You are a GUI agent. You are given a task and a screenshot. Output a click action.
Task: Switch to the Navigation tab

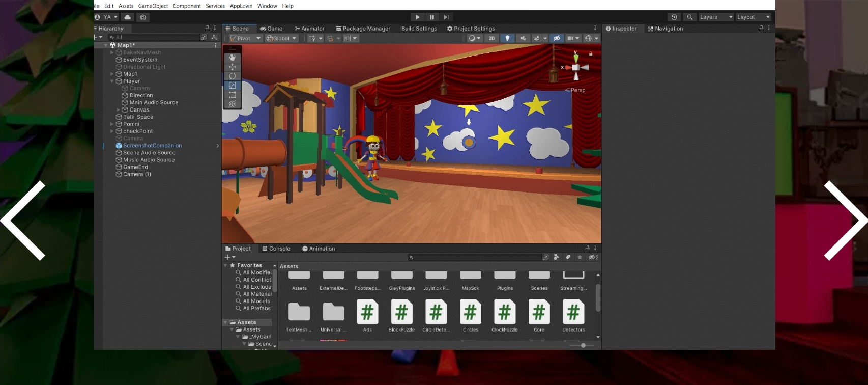pos(666,29)
